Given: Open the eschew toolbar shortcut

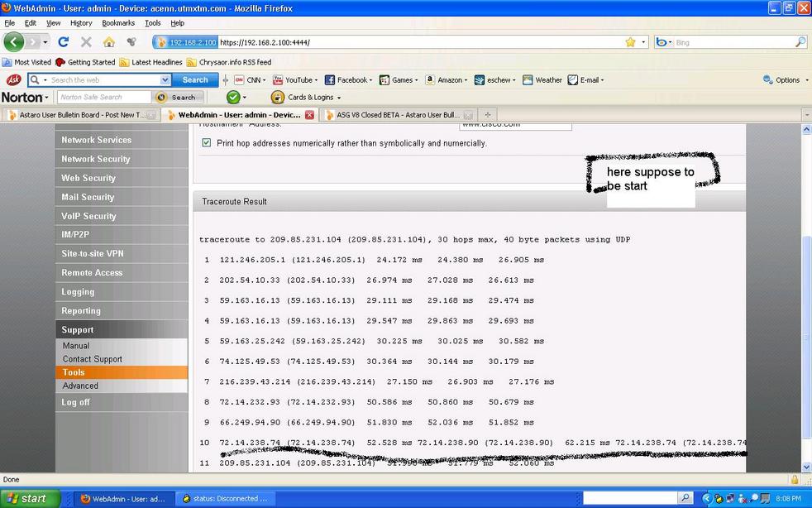Looking at the screenshot, I should click(495, 79).
